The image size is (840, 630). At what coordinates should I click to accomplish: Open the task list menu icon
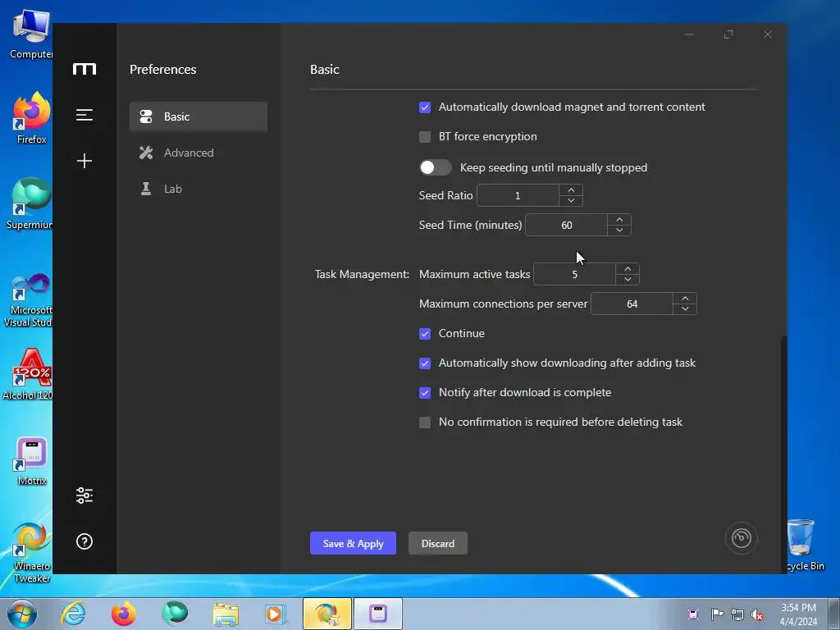tap(84, 115)
